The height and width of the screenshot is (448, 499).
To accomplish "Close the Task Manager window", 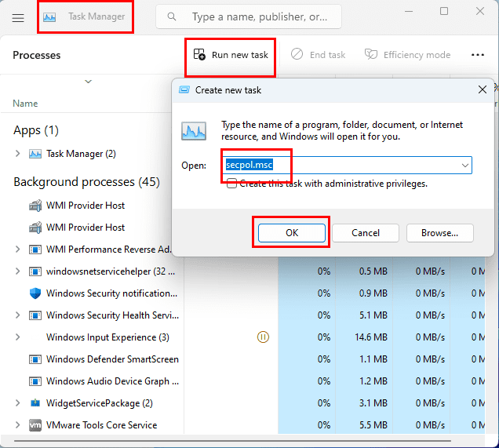I will tap(480, 12).
